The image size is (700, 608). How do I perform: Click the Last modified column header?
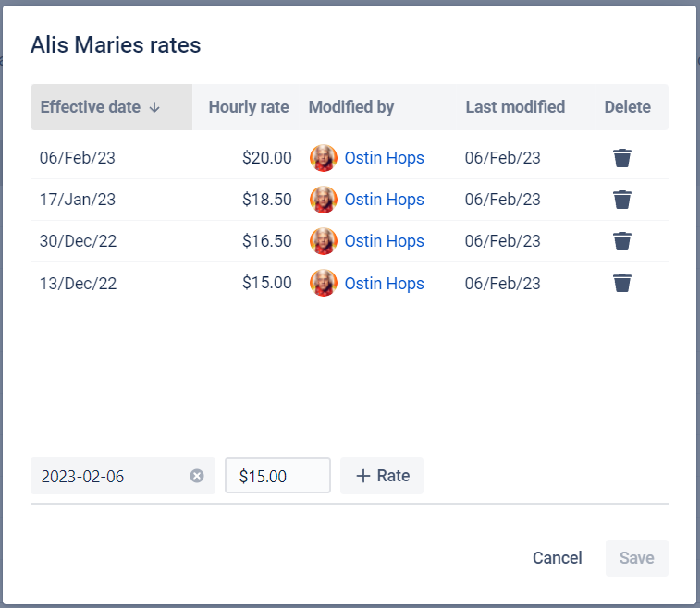(x=515, y=107)
